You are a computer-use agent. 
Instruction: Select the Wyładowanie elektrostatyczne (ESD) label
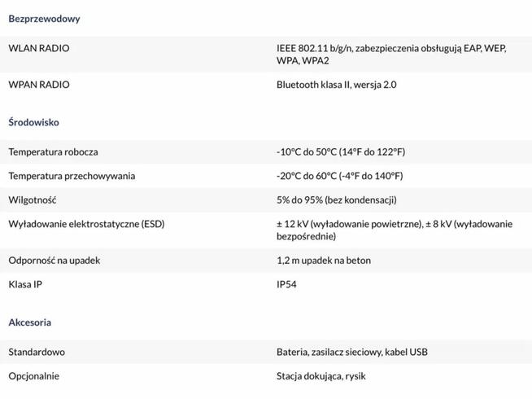coord(86,224)
